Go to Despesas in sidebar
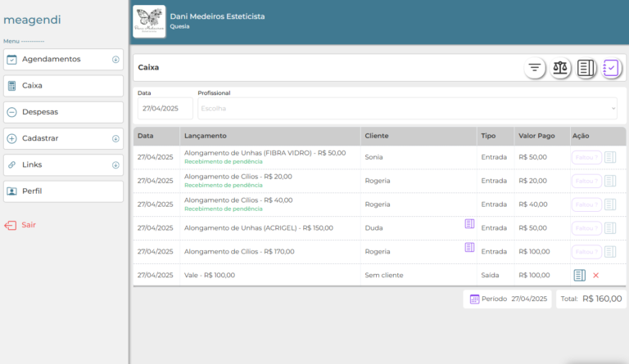 pos(63,112)
